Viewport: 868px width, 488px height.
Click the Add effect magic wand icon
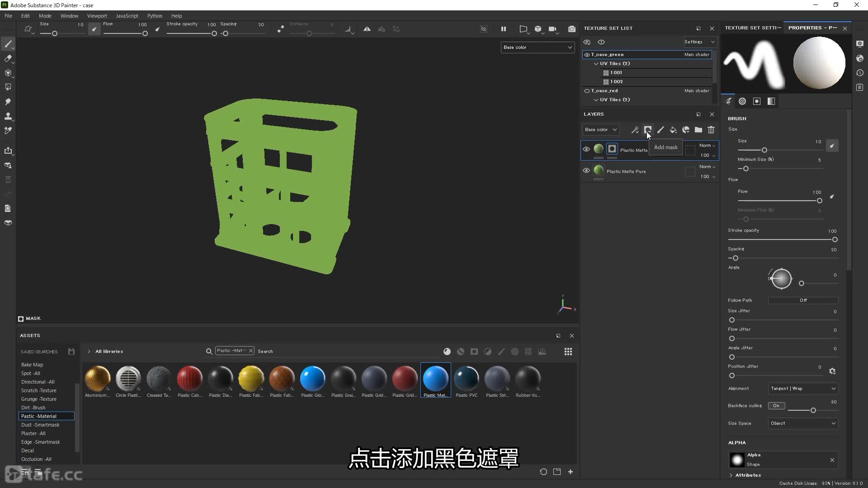pyautogui.click(x=635, y=130)
